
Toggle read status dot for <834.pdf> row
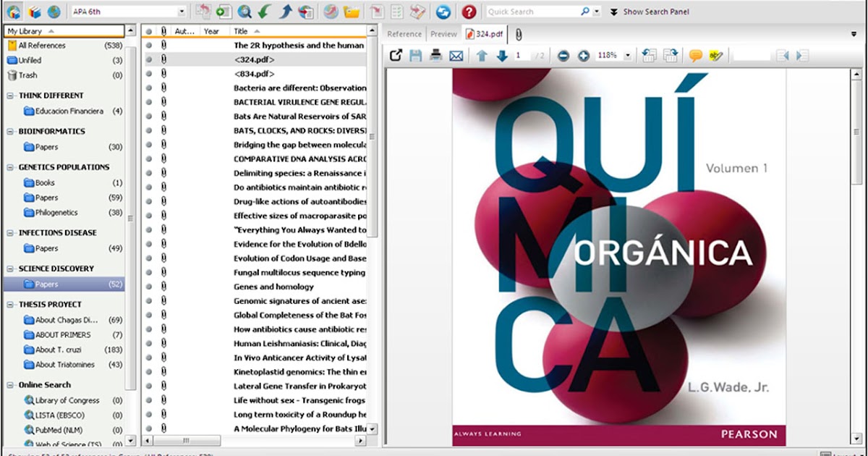click(x=149, y=73)
